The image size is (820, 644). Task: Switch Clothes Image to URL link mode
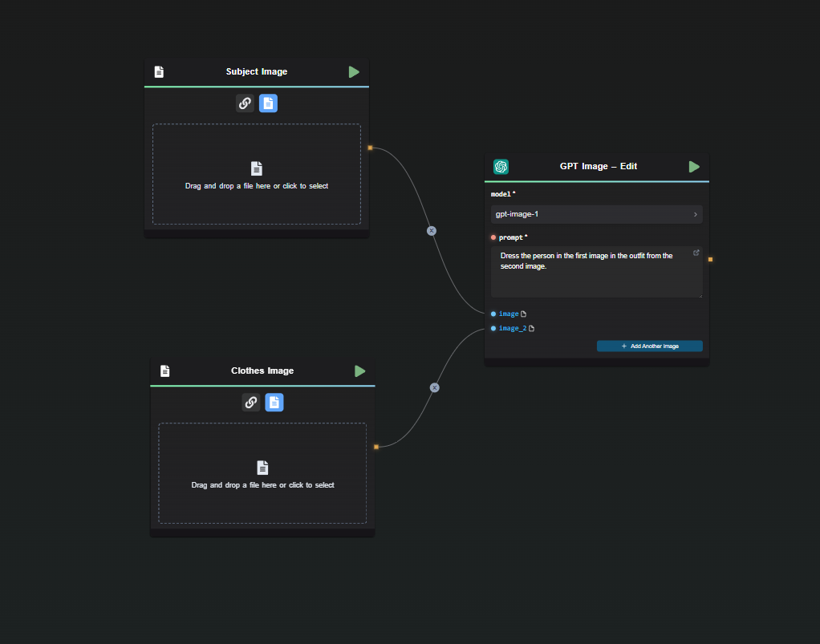(x=251, y=403)
